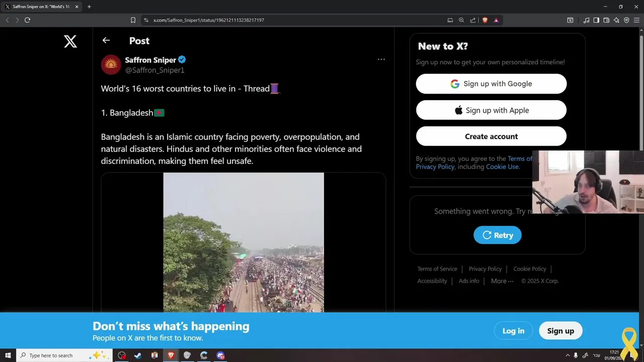Reload the page in the browser
The width and height of the screenshot is (644, 362).
click(x=27, y=20)
